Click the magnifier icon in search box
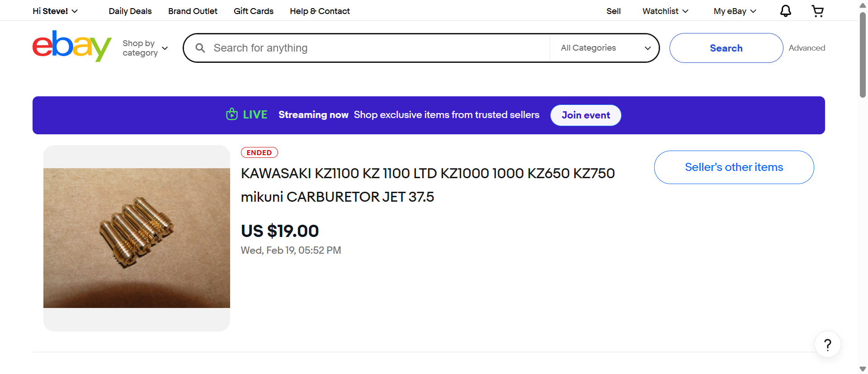The image size is (868, 374). [200, 48]
